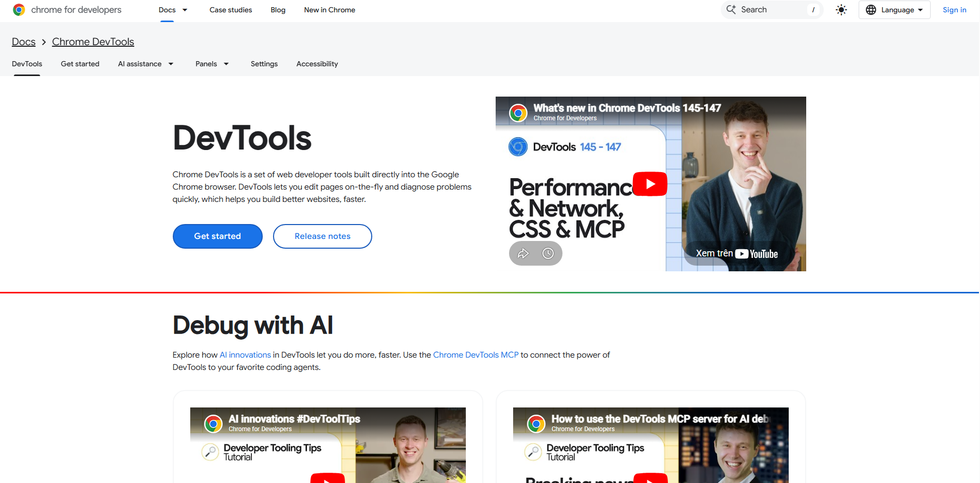Play the AI innovations #DevToolTips video

coord(328,478)
